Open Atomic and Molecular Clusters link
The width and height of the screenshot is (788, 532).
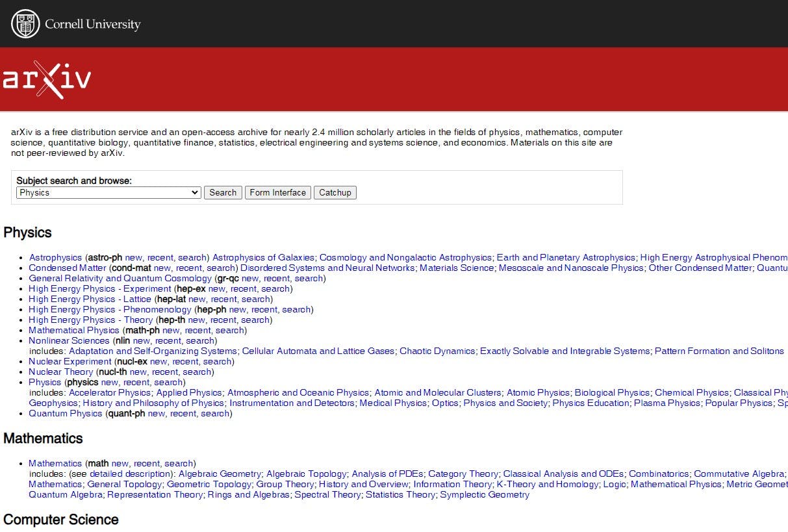tap(438, 393)
